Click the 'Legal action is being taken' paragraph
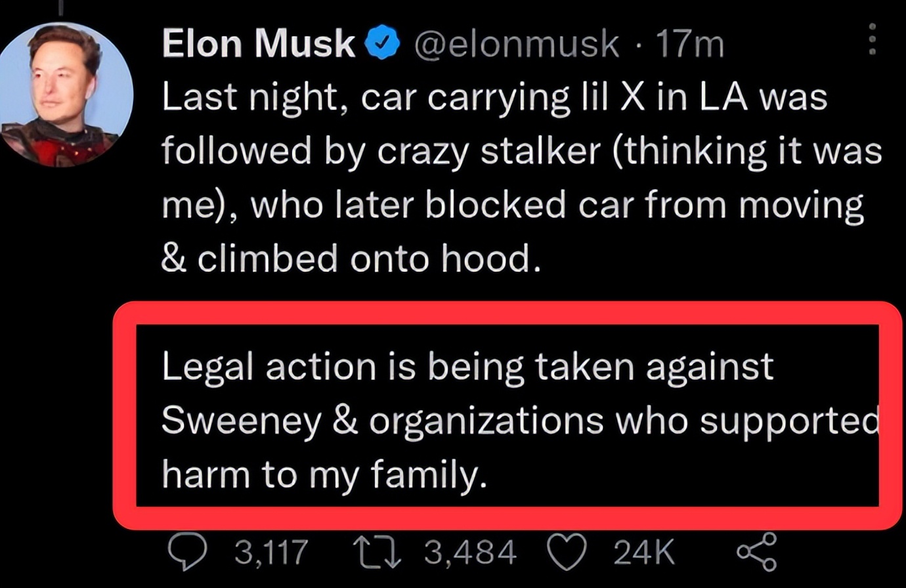This screenshot has height=588, width=906. click(x=467, y=366)
